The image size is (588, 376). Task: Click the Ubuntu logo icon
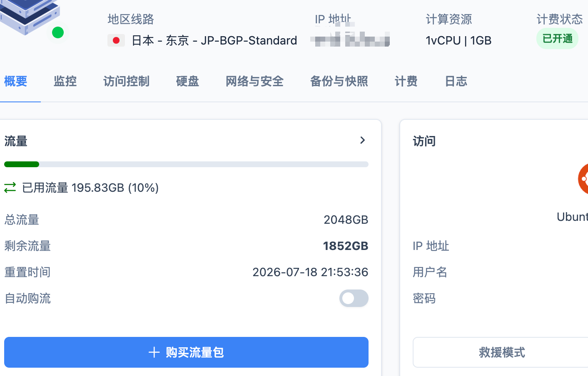583,179
